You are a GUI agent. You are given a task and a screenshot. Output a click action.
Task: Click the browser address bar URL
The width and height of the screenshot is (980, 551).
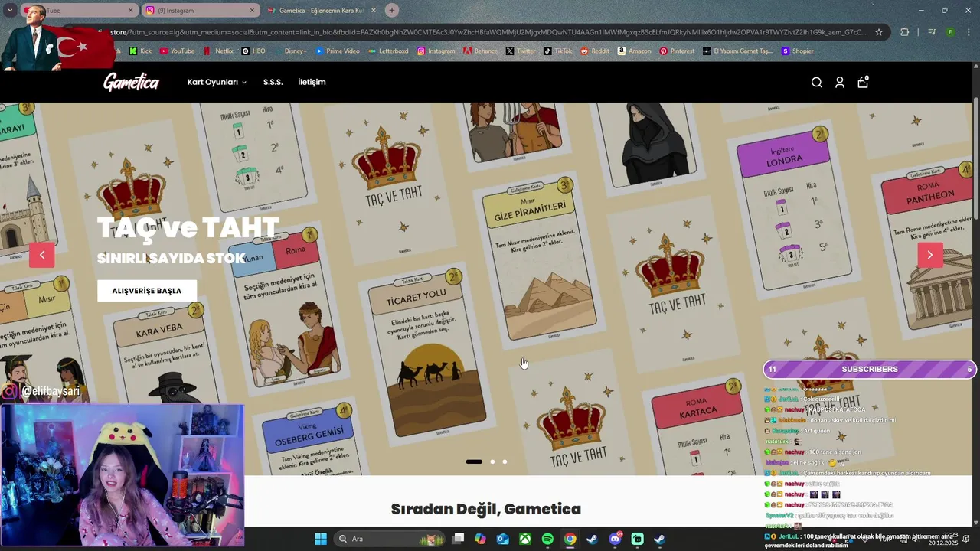tap(490, 32)
